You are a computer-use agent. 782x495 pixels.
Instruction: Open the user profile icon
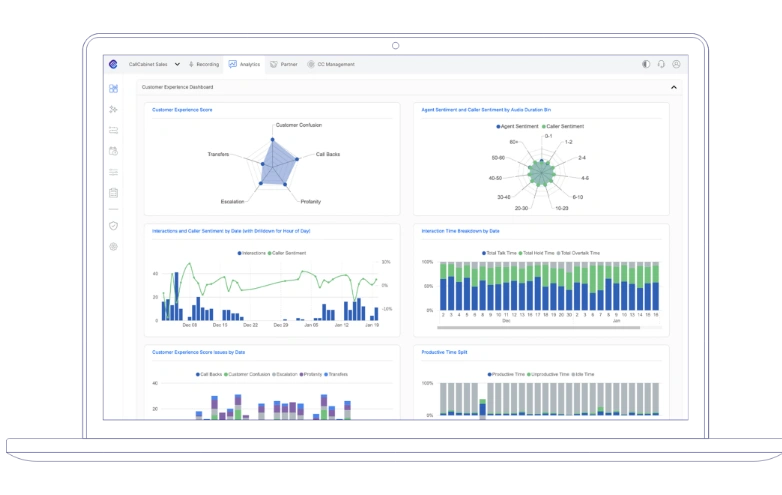[x=676, y=64]
